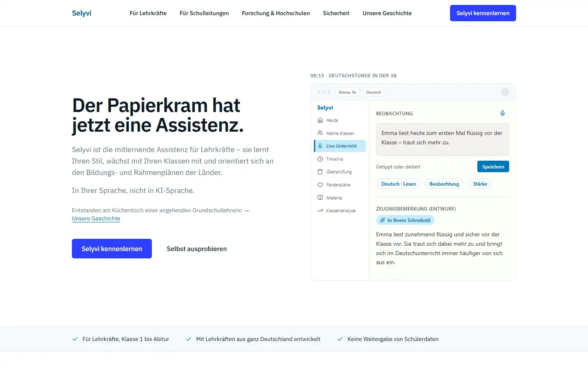Select Live-Unterricht in the sidebar
Image resolution: width=588 pixels, height=368 pixels.
[x=340, y=146]
